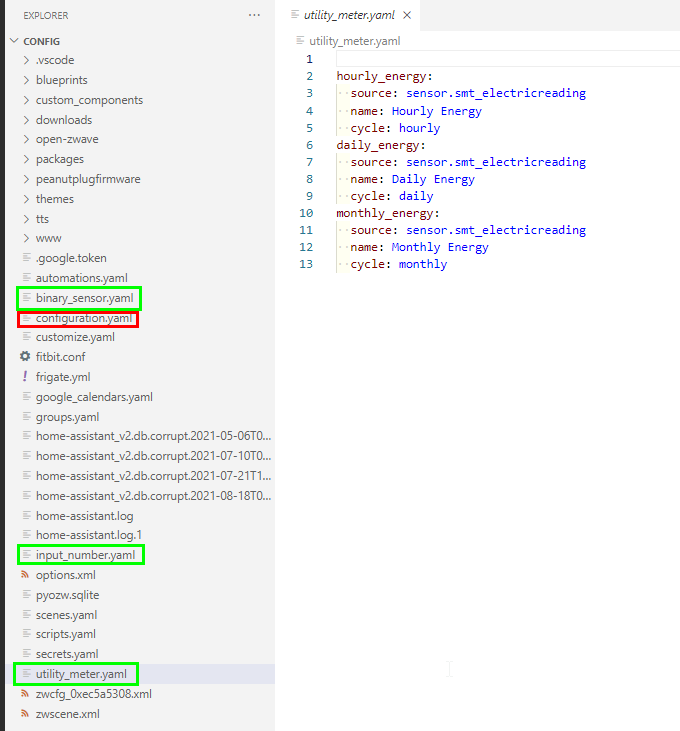Click line number 1 in the gutter
Image resolution: width=680 pixels, height=731 pixels.
pyautogui.click(x=309, y=59)
